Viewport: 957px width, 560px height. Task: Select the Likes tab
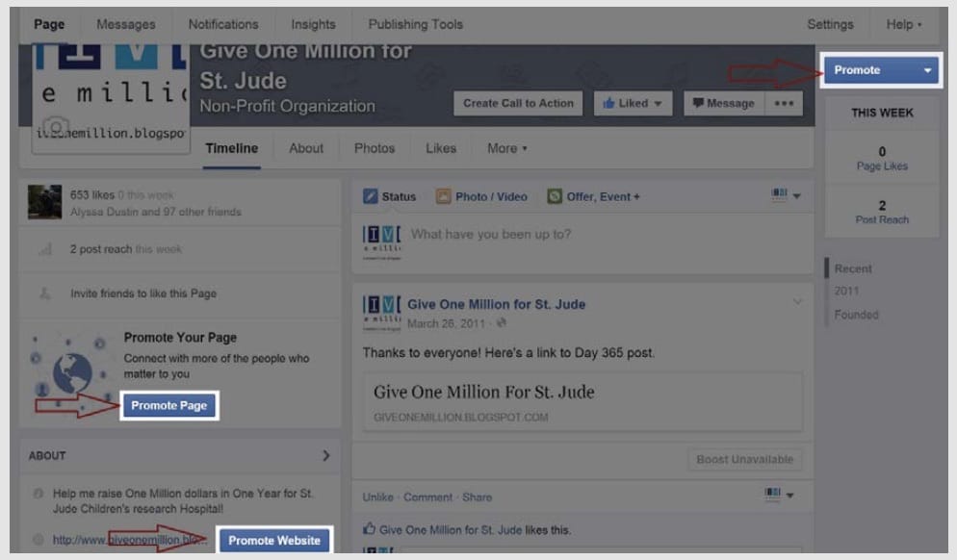(x=441, y=148)
